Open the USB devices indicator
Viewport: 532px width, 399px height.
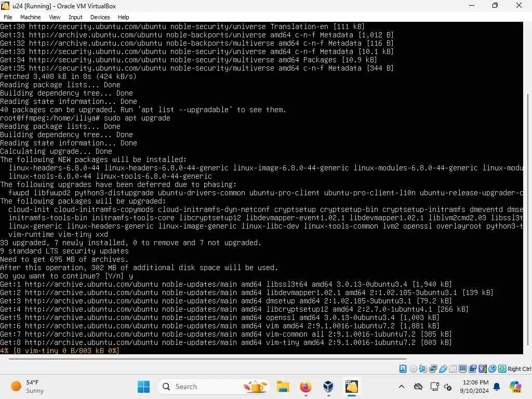(x=443, y=369)
